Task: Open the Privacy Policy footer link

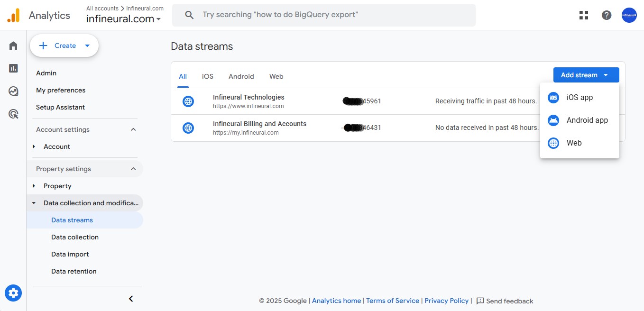Action: point(447,301)
